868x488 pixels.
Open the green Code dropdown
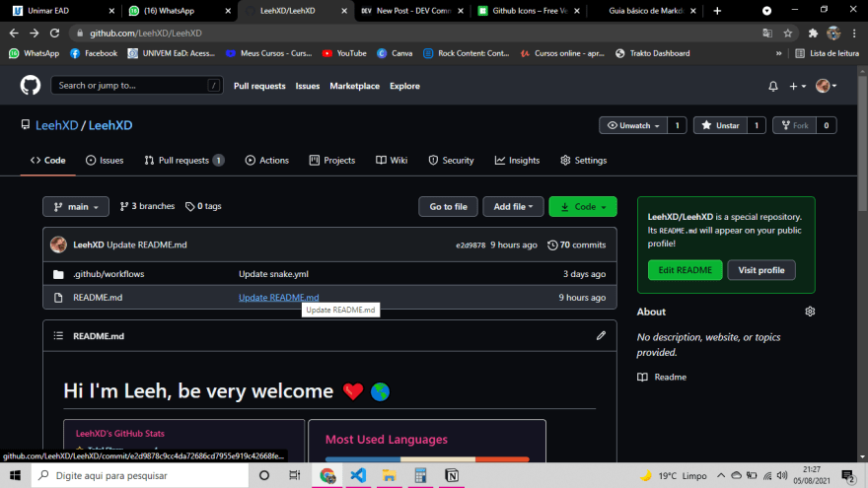[583, 206]
